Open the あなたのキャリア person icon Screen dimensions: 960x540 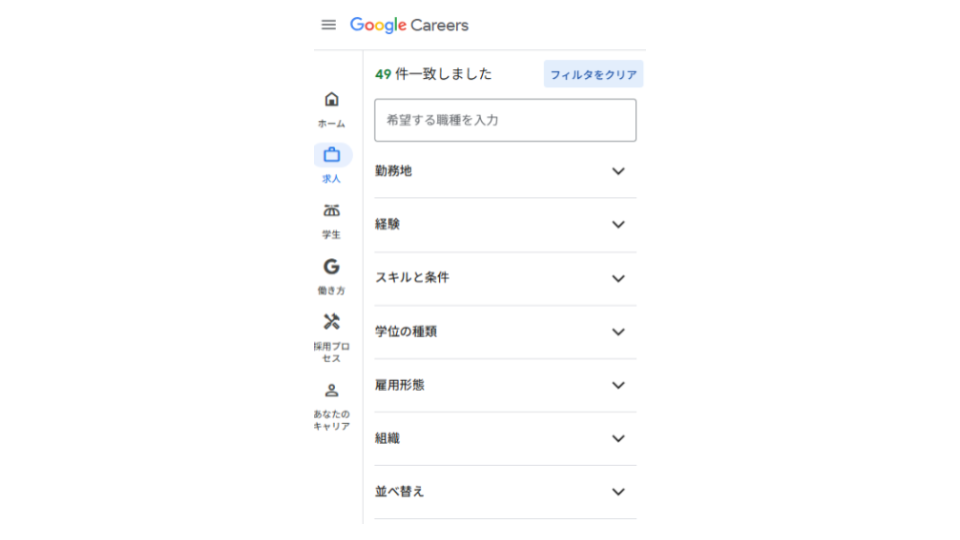click(x=331, y=390)
